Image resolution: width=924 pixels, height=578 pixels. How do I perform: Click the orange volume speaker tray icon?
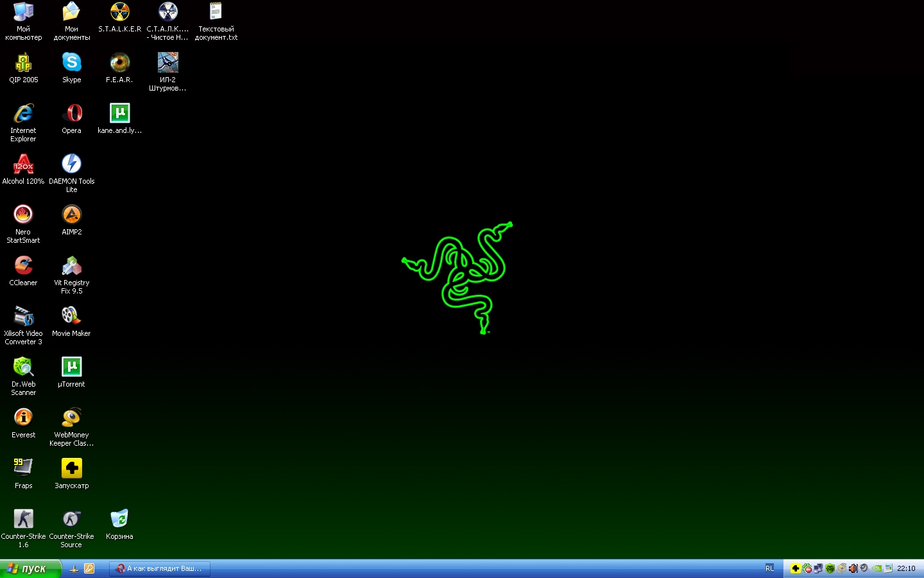[853, 568]
